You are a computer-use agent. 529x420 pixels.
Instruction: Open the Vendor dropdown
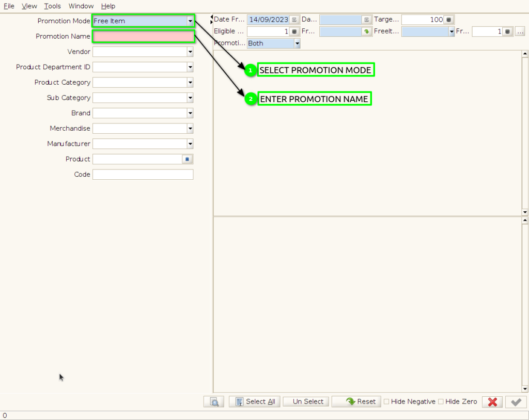190,52
